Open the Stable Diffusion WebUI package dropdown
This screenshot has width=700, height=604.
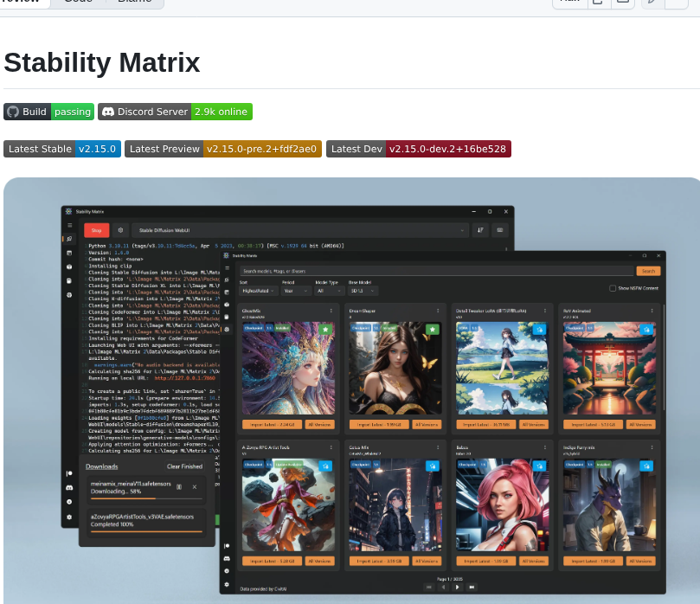click(300, 230)
